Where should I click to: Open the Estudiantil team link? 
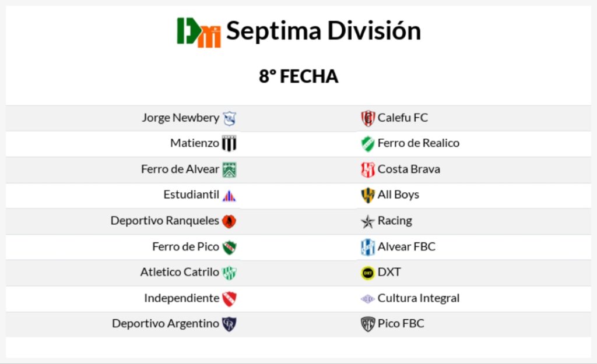tap(191, 195)
